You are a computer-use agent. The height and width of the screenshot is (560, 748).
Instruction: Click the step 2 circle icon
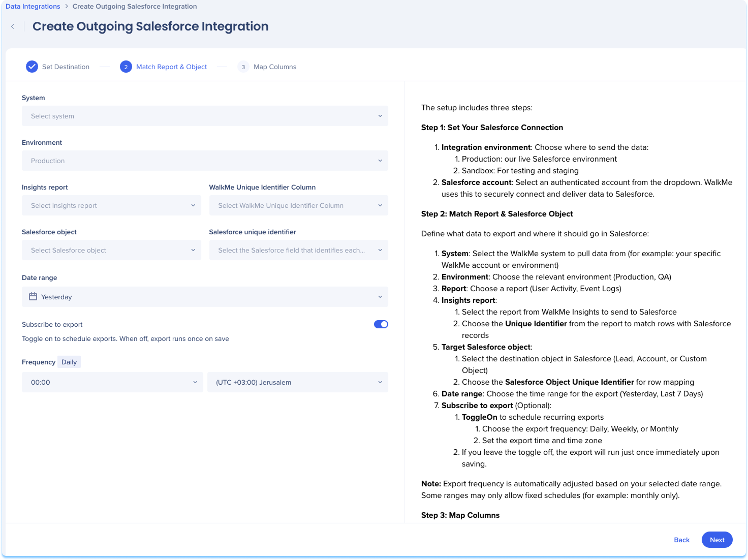click(x=126, y=67)
